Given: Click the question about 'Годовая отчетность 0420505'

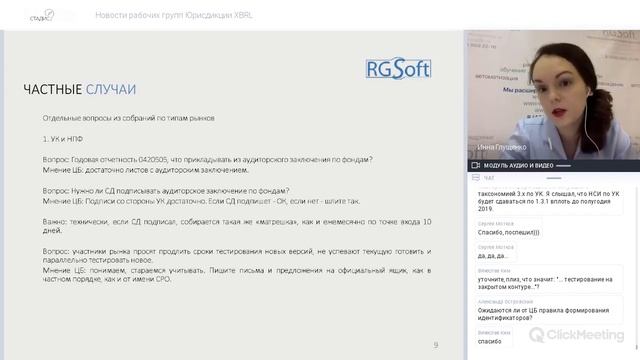Looking at the screenshot, I should [x=207, y=160].
